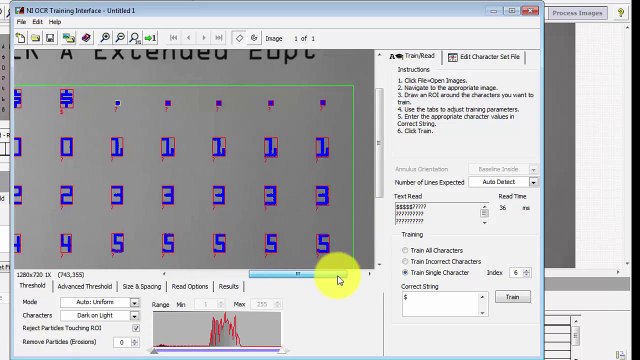Click the Range Max stepper
640x360 pixels.
(x=277, y=304)
